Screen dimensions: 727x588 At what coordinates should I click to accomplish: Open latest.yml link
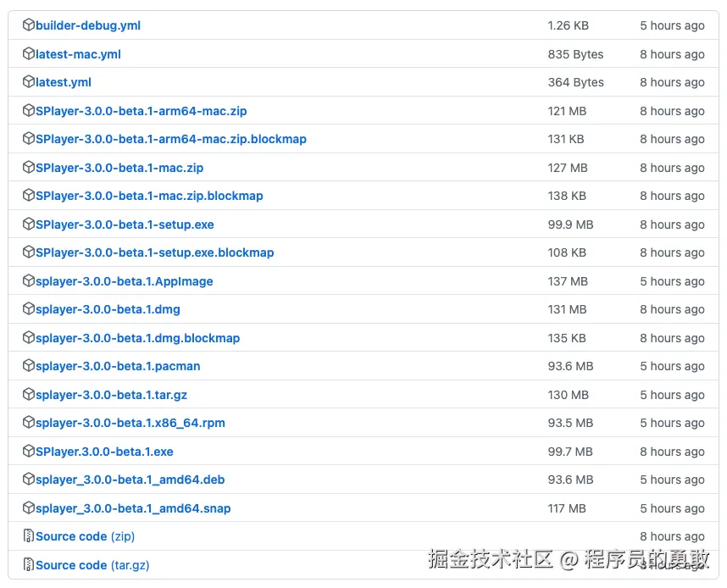(64, 82)
